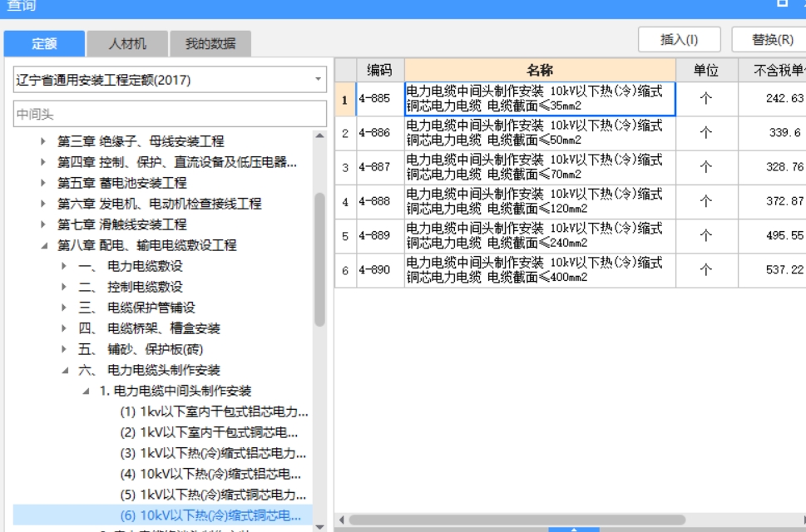Select name cell with 电缆截面≤400mm2
The image size is (806, 532).
click(x=540, y=270)
